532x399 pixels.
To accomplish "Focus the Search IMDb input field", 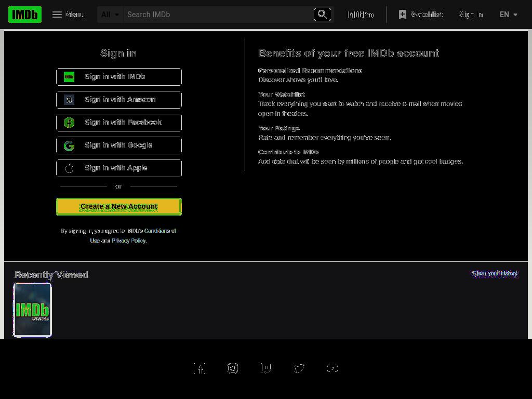I will coord(219,15).
